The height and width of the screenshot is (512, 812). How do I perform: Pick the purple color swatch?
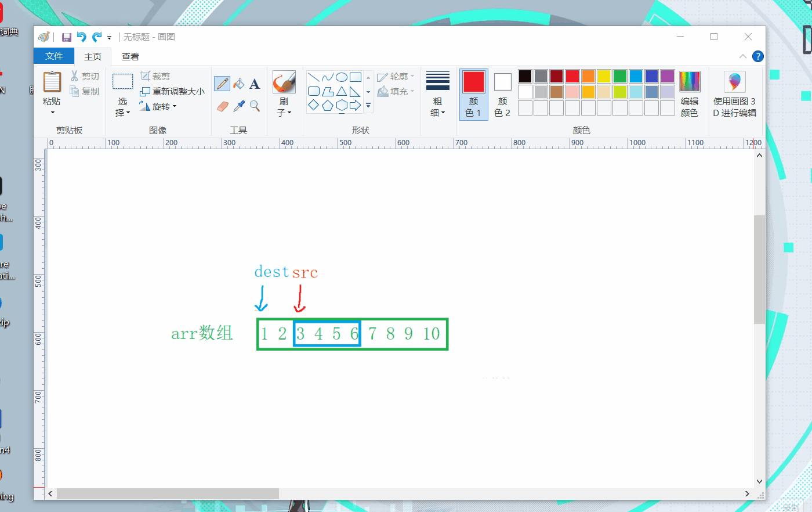[668, 77]
